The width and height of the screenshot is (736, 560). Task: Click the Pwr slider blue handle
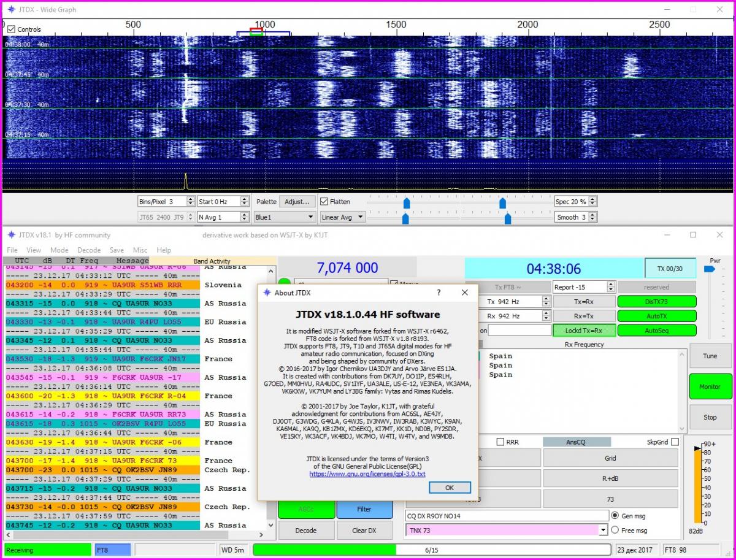(x=709, y=269)
